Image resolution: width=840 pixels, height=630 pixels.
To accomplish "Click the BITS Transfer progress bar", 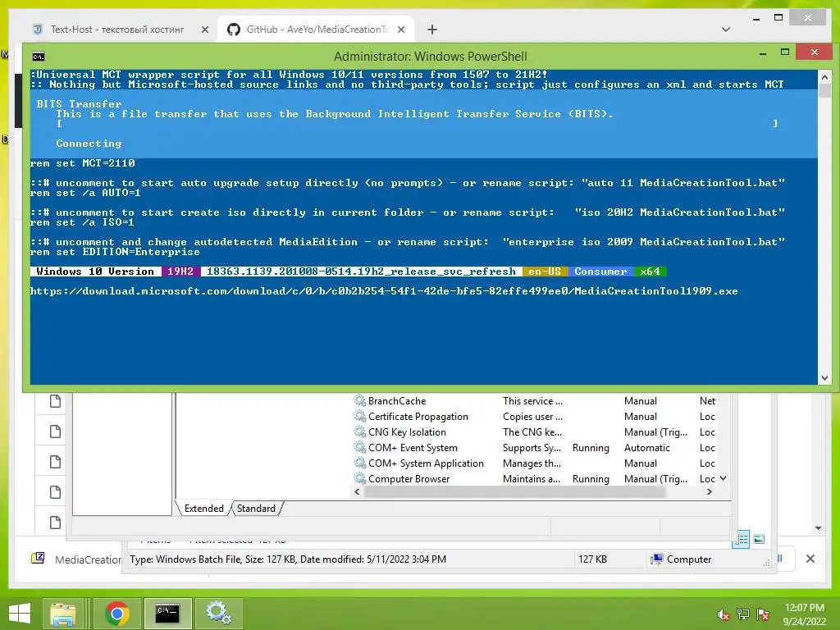I will [418, 124].
